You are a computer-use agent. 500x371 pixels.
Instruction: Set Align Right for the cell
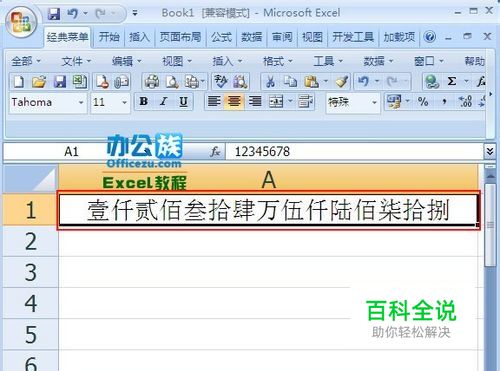coord(255,102)
